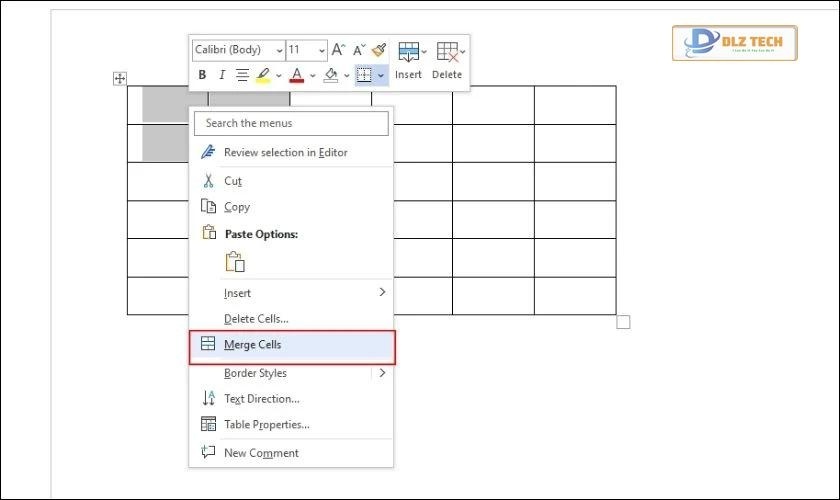This screenshot has height=500, width=840.
Task: Toggle bold formatting in mini toolbar
Action: 203,75
